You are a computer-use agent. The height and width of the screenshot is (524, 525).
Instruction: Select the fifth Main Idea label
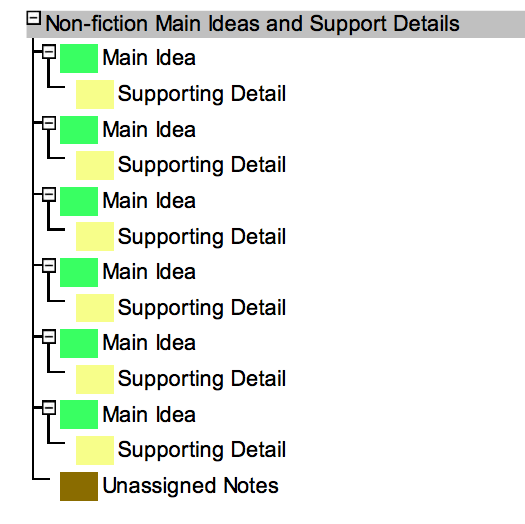point(149,343)
